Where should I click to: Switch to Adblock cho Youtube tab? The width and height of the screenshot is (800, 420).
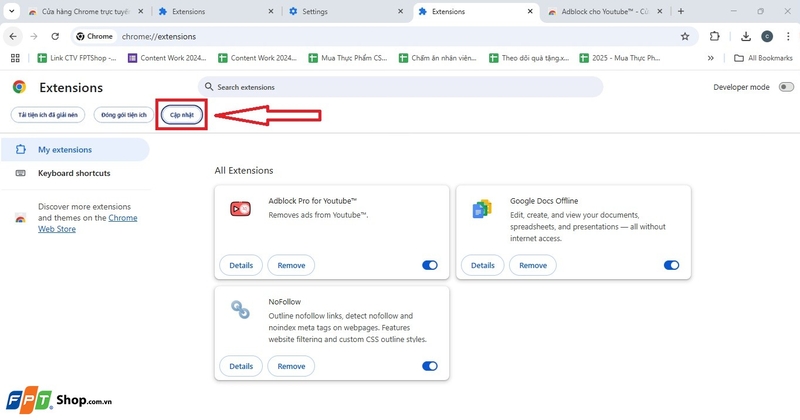(605, 11)
